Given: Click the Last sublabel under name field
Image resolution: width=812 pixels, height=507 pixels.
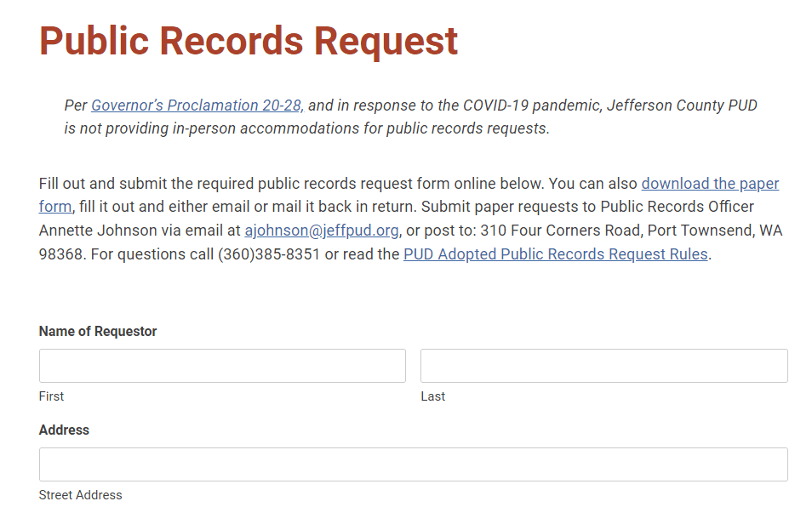Looking at the screenshot, I should [432, 396].
